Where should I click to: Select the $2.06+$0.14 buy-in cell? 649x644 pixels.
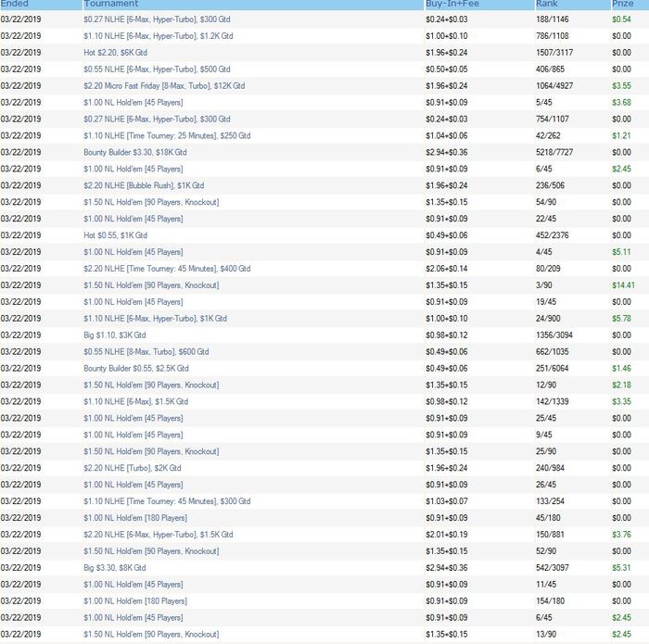click(x=447, y=269)
